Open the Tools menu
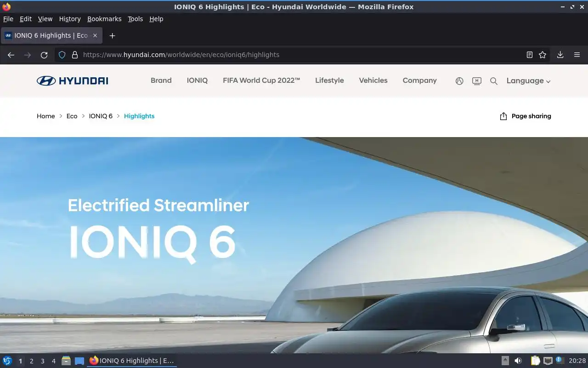This screenshot has width=588, height=368. click(x=136, y=19)
